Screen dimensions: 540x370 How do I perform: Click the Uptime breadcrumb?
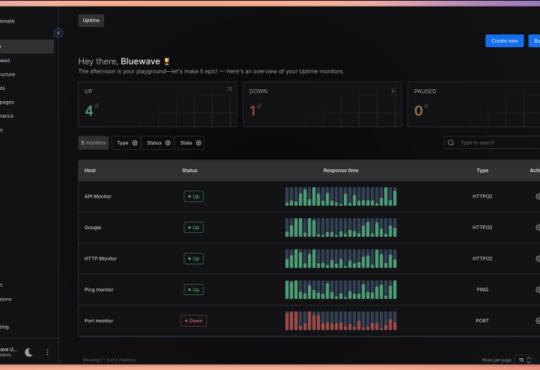(x=91, y=20)
